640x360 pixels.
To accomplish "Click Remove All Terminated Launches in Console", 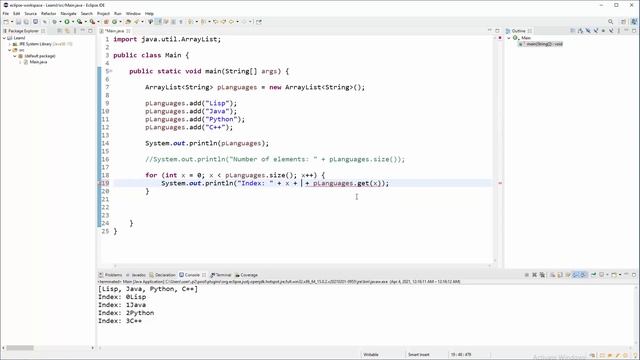I will [x=542, y=275].
